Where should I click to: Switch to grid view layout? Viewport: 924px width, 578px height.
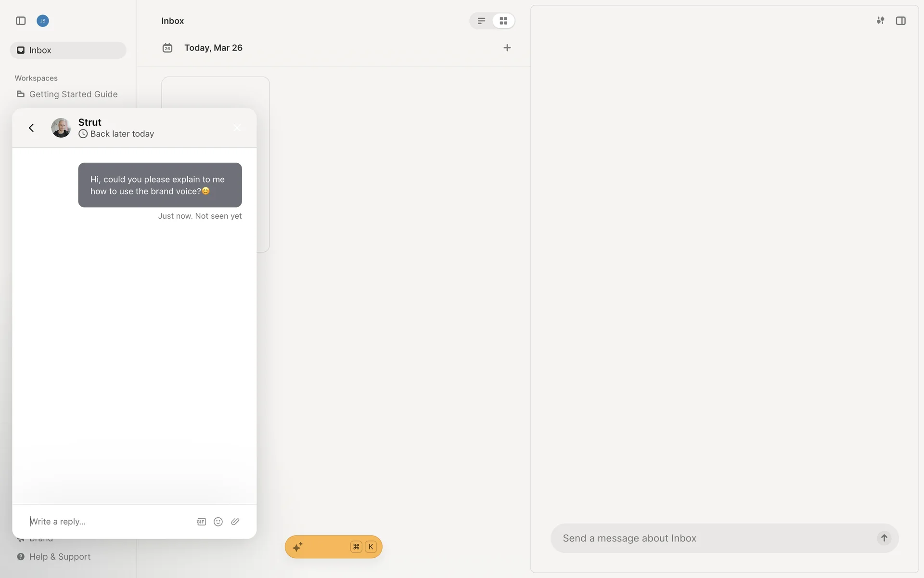(x=503, y=21)
